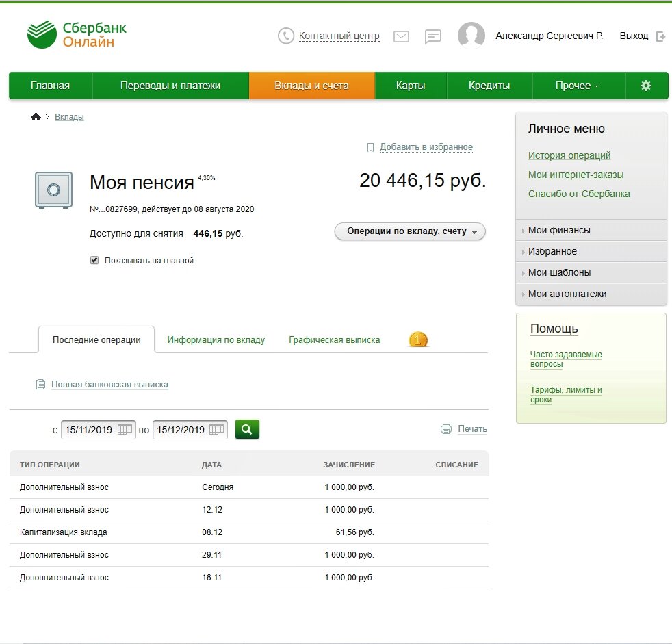This screenshot has width=672, height=644.
Task: Click 'ТИП ОПЕРАЦИИ' column header
Action: pos(50,465)
